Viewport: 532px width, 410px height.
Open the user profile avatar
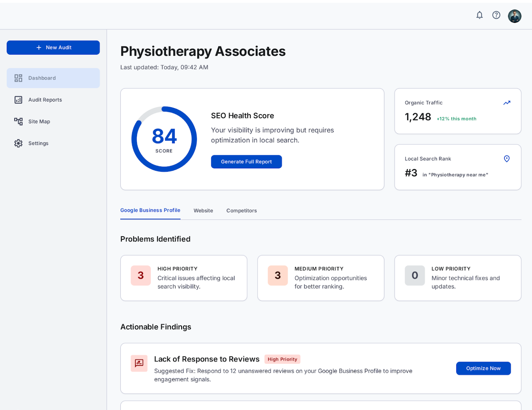pos(515,16)
